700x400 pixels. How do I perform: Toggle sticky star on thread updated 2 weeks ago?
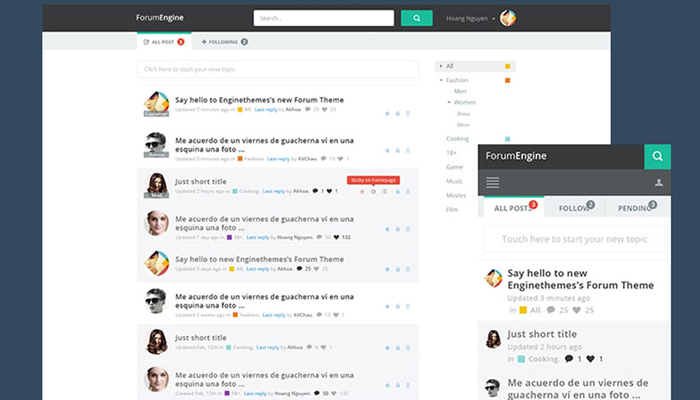click(387, 306)
